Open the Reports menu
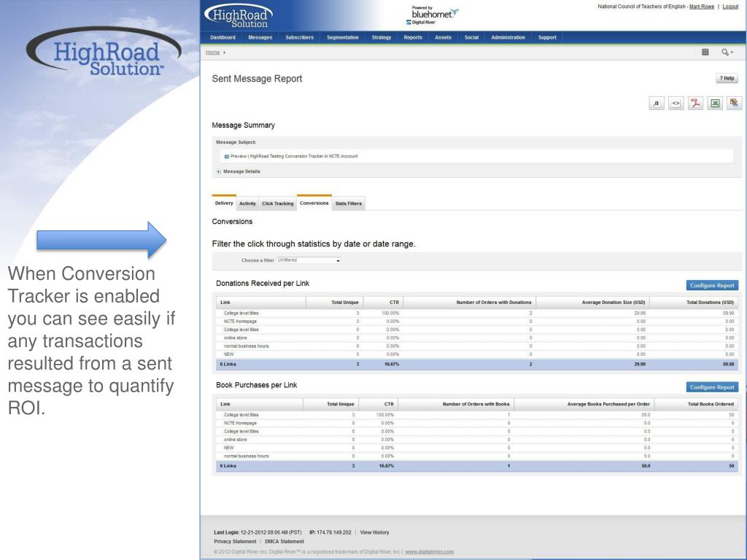 413,38
